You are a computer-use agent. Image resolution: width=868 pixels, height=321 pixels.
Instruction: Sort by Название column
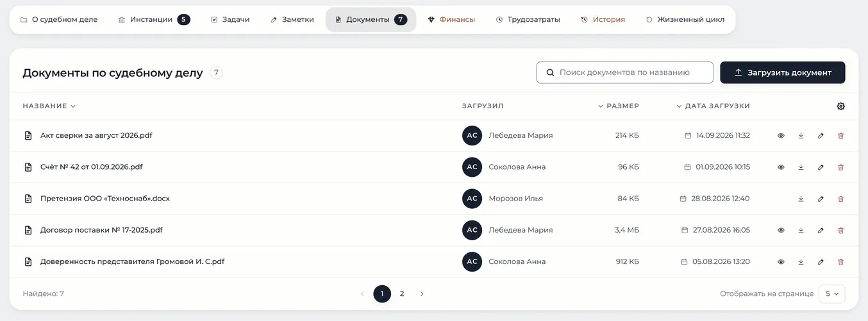(x=49, y=106)
